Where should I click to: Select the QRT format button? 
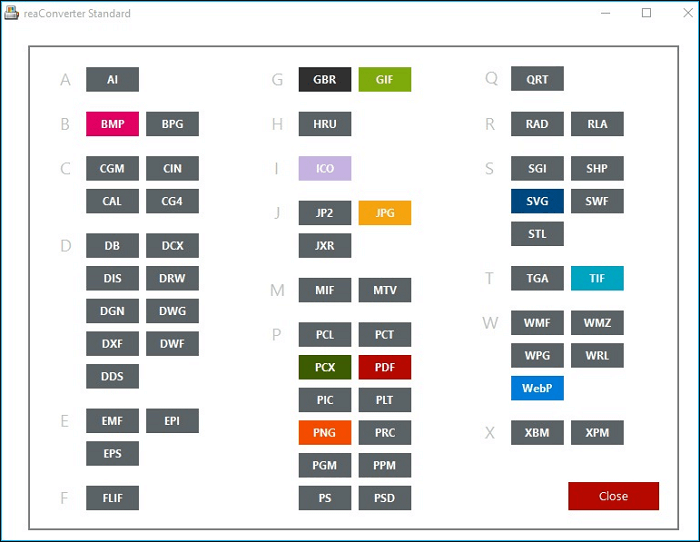[538, 79]
